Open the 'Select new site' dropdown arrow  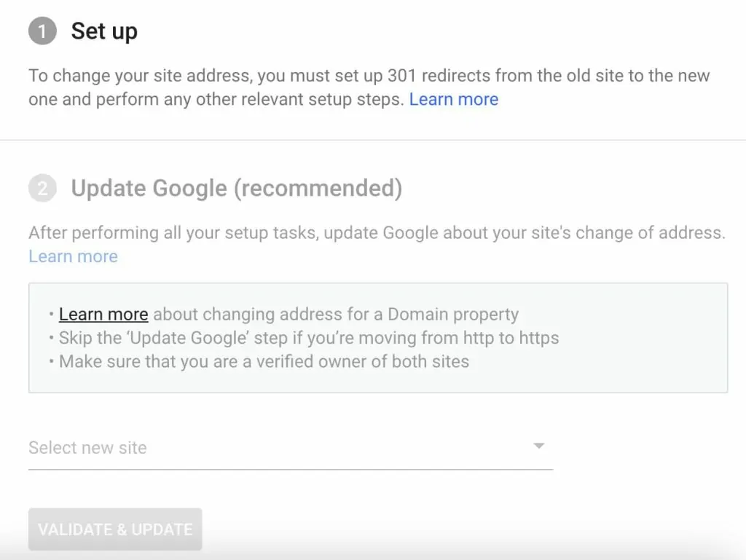[x=538, y=446]
